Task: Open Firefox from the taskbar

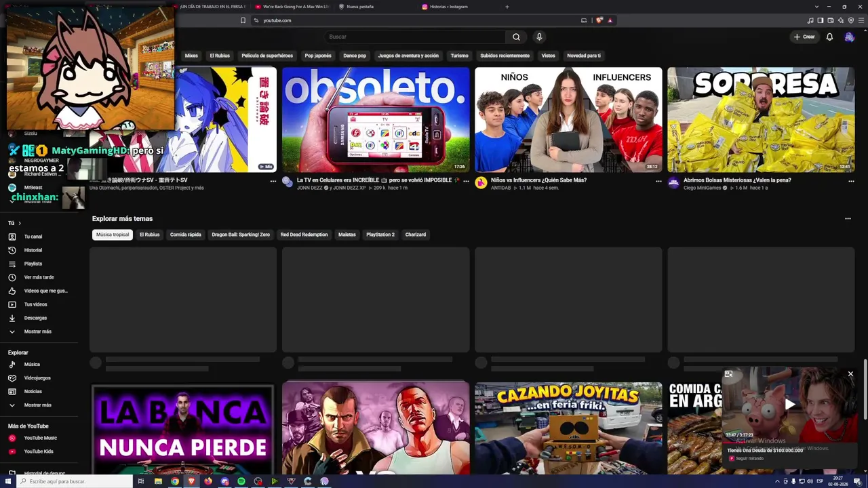Action: coord(208,481)
